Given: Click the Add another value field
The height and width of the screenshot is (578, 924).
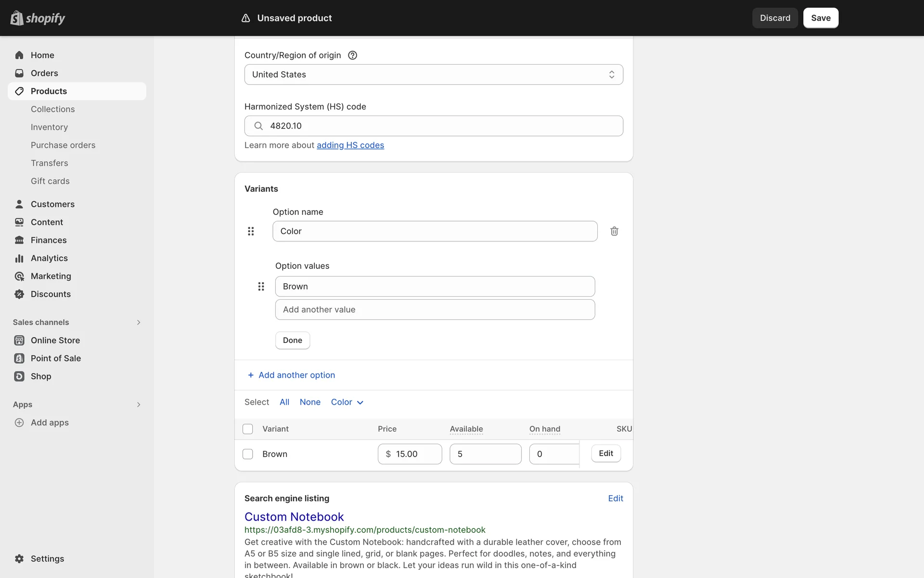Looking at the screenshot, I should point(435,310).
